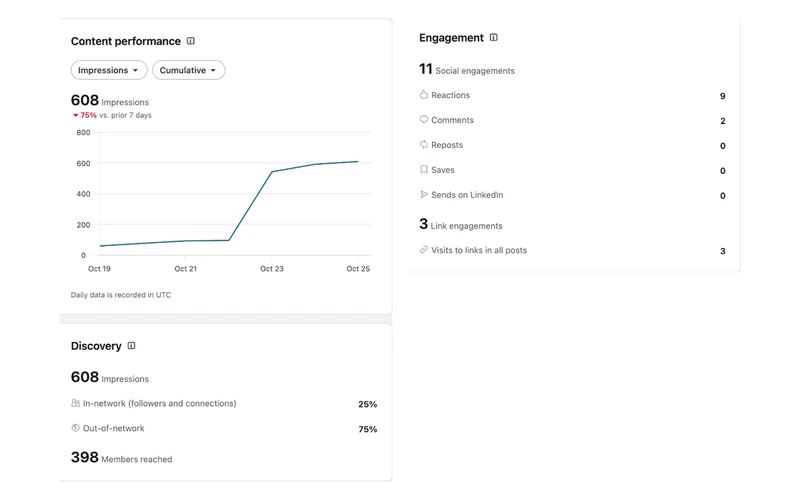Click the Comments count 2

722,121
